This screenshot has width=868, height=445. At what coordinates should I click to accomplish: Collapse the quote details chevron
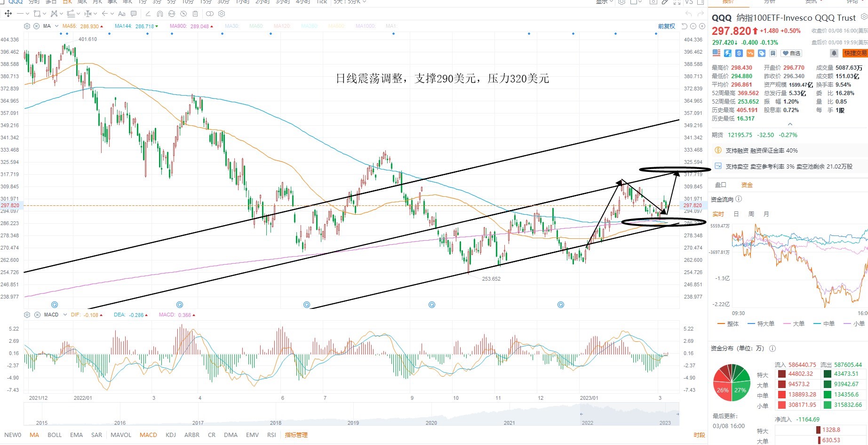(x=790, y=124)
